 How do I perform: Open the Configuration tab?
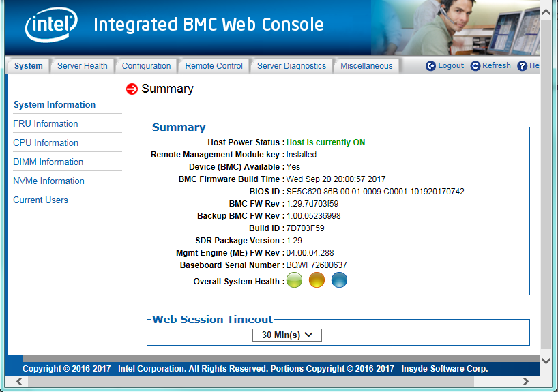tap(146, 66)
